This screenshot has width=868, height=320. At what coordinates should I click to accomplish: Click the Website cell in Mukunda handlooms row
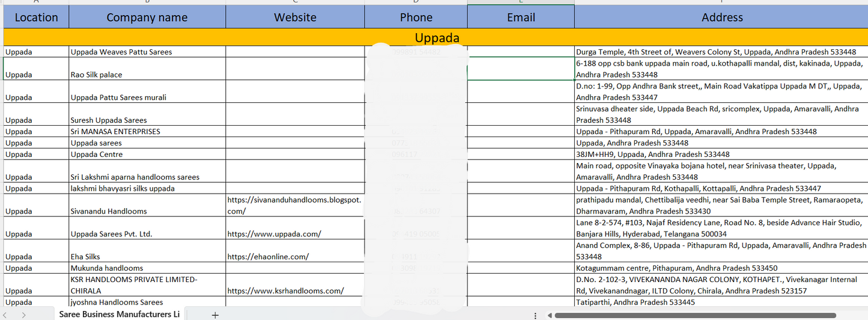[295, 268]
